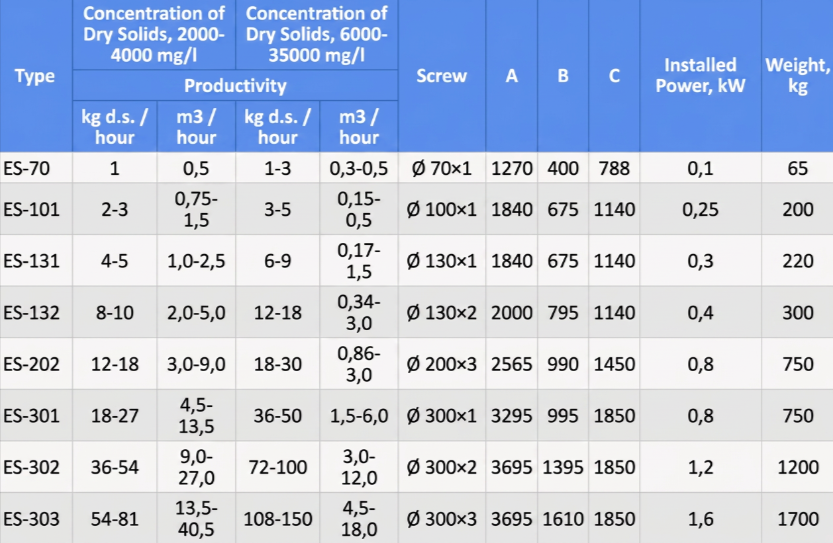
Task: Select the 1270 value in column A
Action: (511, 168)
